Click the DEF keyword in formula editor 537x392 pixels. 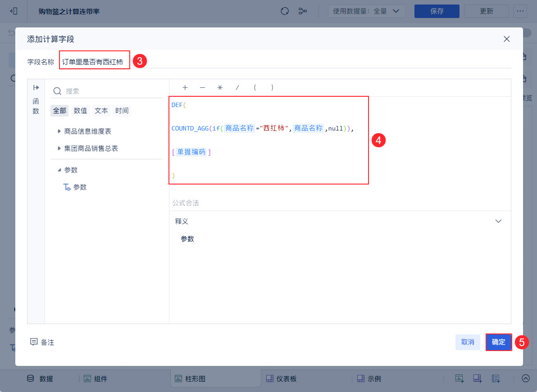tap(177, 105)
